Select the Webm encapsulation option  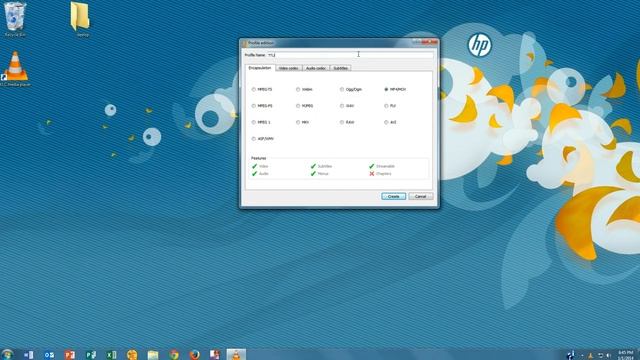pos(304,89)
